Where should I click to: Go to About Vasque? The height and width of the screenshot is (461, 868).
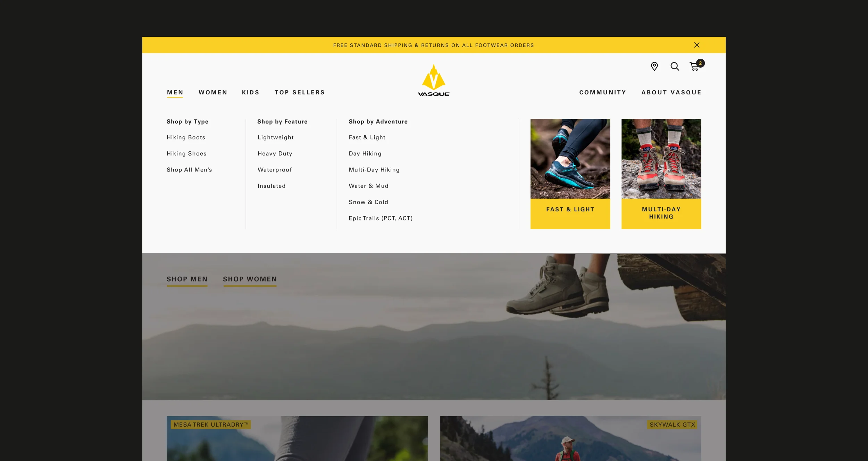click(x=671, y=92)
